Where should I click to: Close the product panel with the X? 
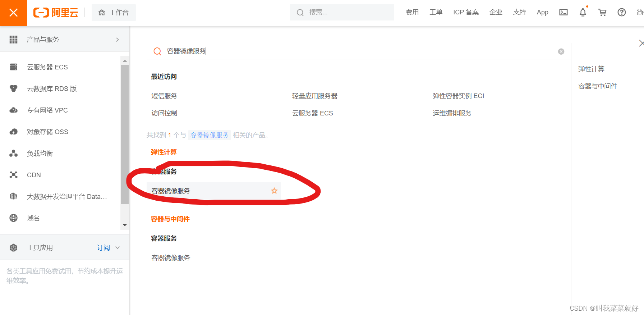click(x=641, y=43)
